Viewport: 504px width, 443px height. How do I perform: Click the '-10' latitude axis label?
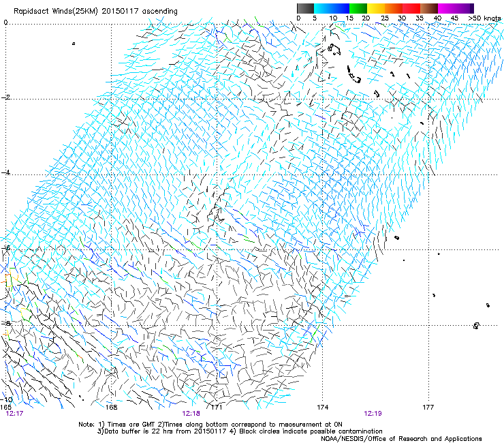(x=6, y=399)
